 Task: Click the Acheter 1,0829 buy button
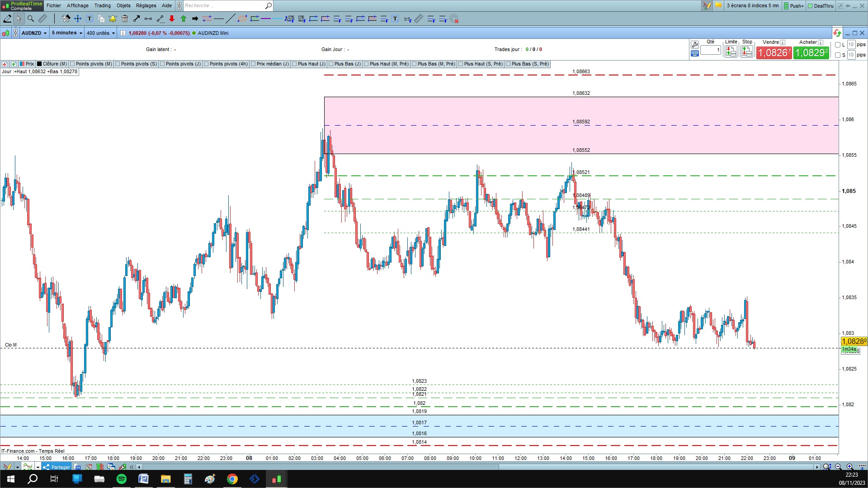click(x=811, y=52)
